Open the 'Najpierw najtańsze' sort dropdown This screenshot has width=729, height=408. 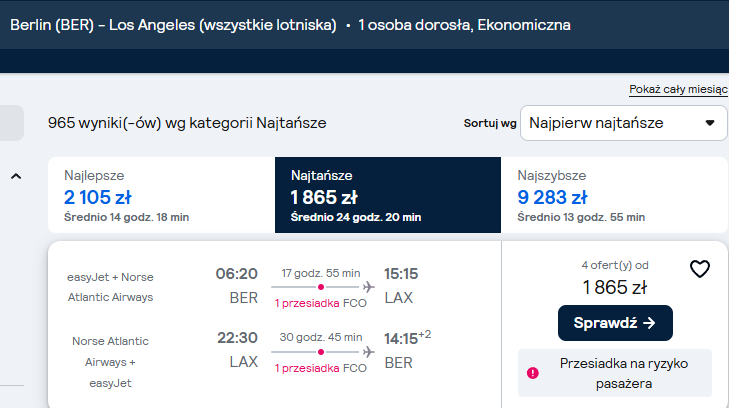[623, 123]
